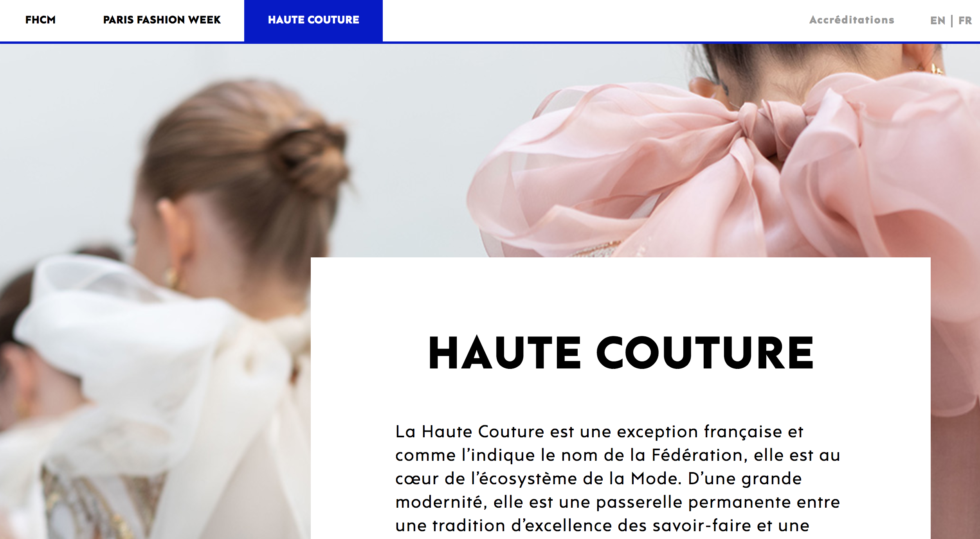Click the line starting 'modernité, elle est'
Image resolution: width=980 pixels, height=539 pixels.
pyautogui.click(x=618, y=502)
